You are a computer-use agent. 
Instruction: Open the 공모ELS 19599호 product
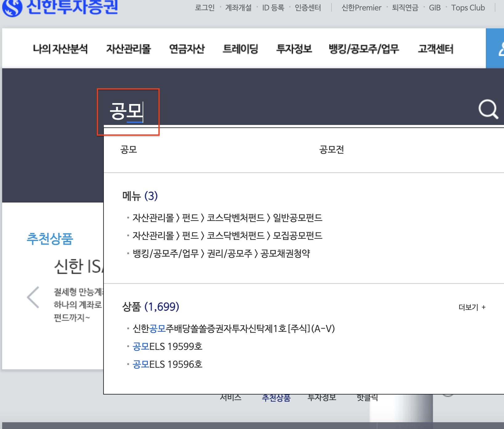click(167, 347)
